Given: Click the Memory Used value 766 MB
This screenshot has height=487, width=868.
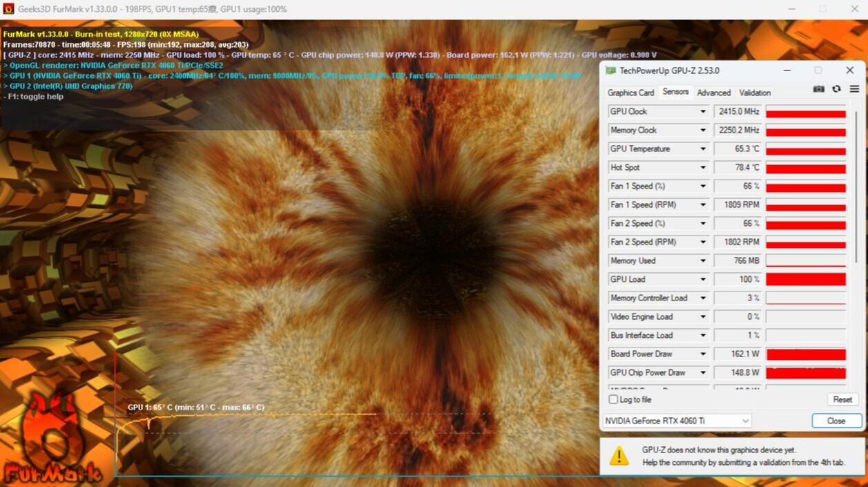Looking at the screenshot, I should [x=737, y=260].
